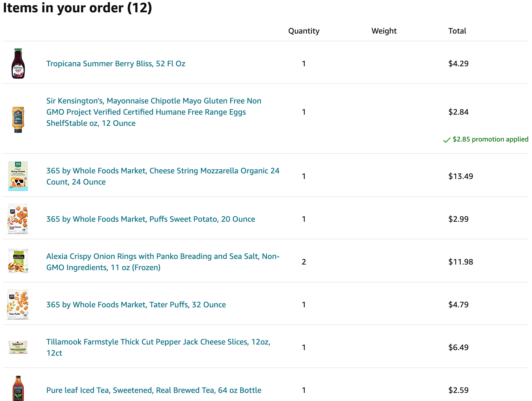The image size is (532, 401).
Task: Open the Pure leaf Iced Tea link
Action: coord(154,390)
